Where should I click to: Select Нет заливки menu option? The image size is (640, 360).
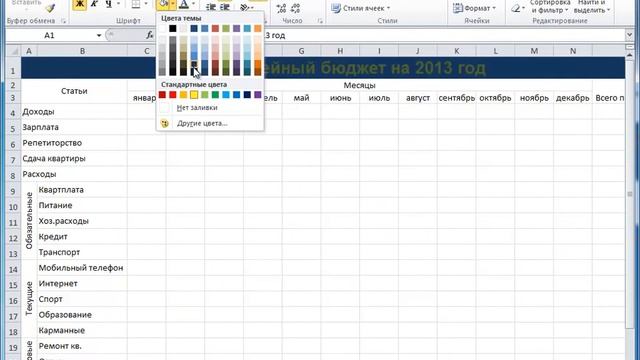point(210,108)
